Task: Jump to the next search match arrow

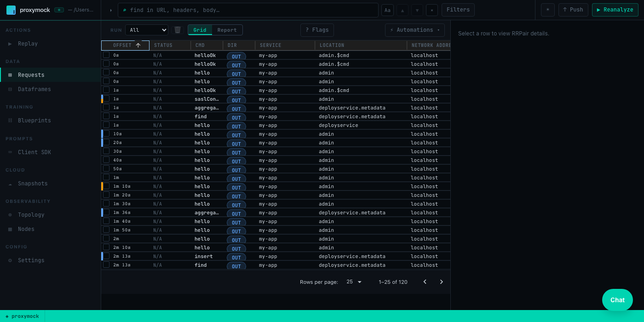Action: 417,10
